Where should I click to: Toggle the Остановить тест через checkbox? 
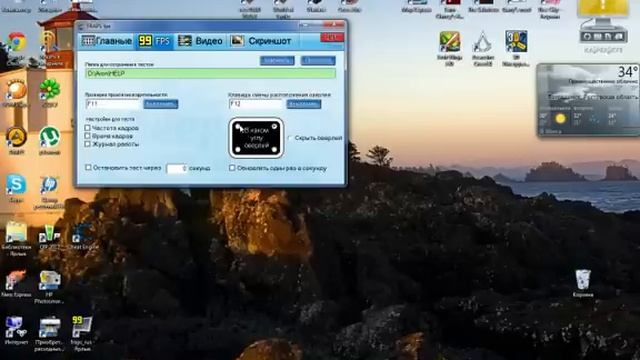coord(88,167)
